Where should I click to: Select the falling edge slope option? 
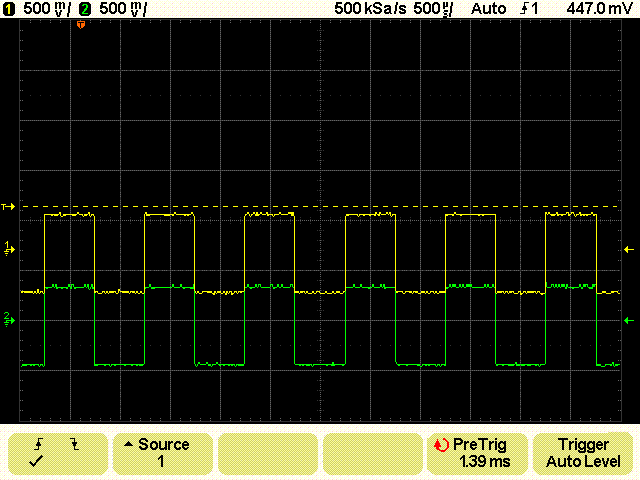point(74,444)
